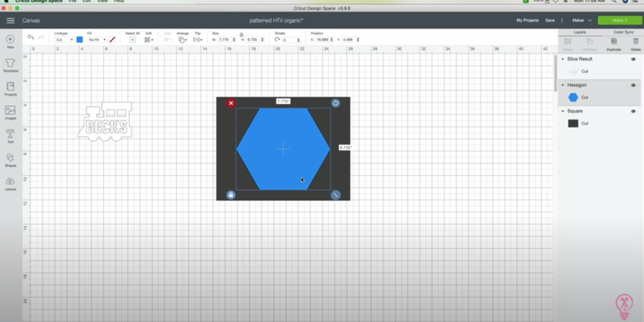Image resolution: width=644 pixels, height=322 pixels.
Task: Open the Images library
Action: (10, 113)
